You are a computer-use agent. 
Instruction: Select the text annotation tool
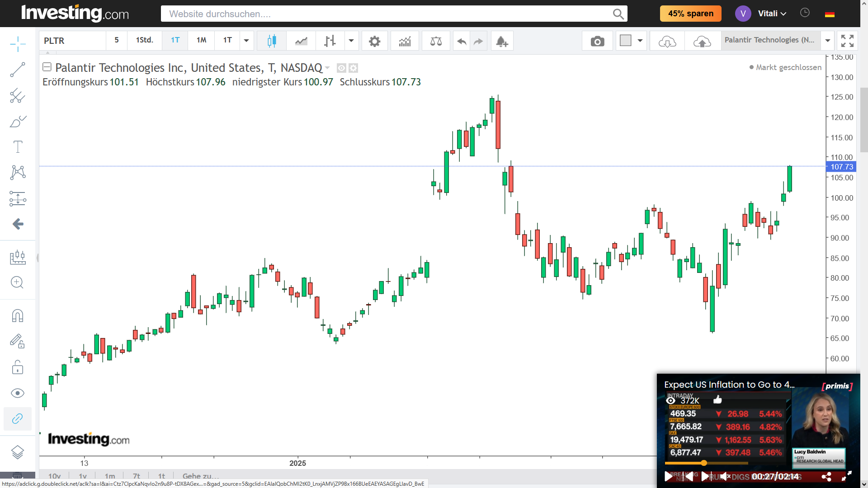point(18,147)
